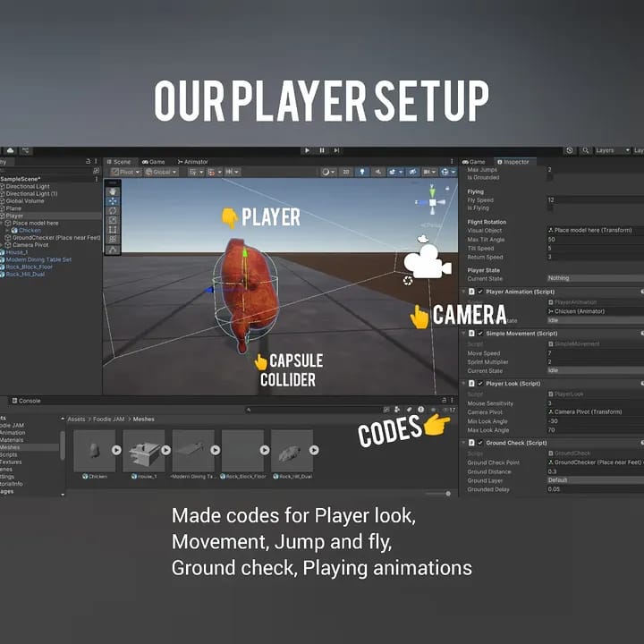Open the grid snapping dropdown
Screen dimensions: 644x644
[x=215, y=172]
